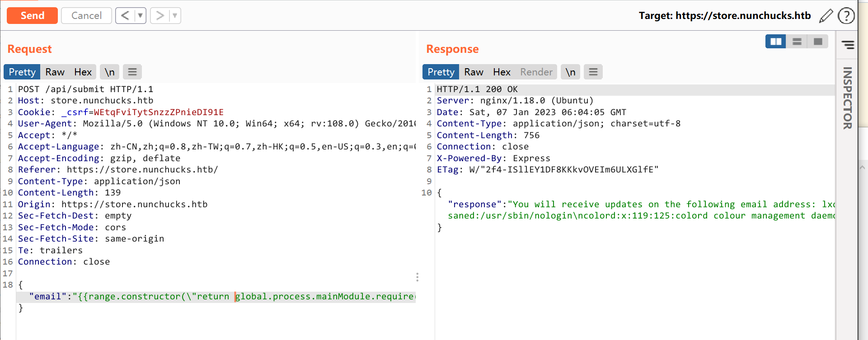Screen dimensions: 868x340
Task: Click the Response panel heading
Action: 452,49
